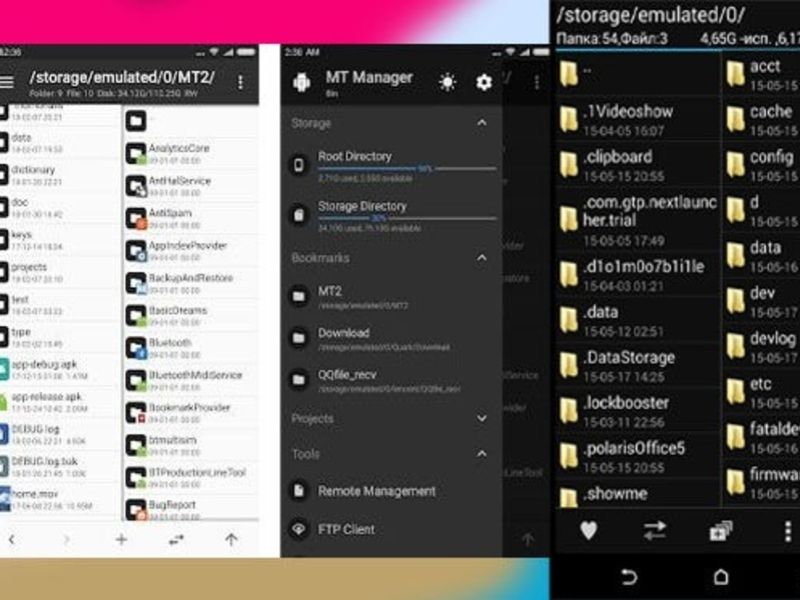
Task: Open .DataStorage folder
Action: pos(638,366)
